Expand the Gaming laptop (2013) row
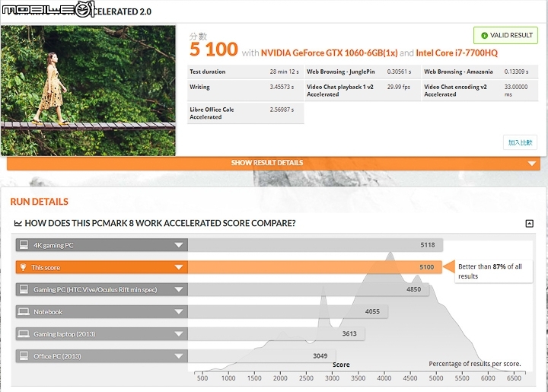 click(x=102, y=334)
